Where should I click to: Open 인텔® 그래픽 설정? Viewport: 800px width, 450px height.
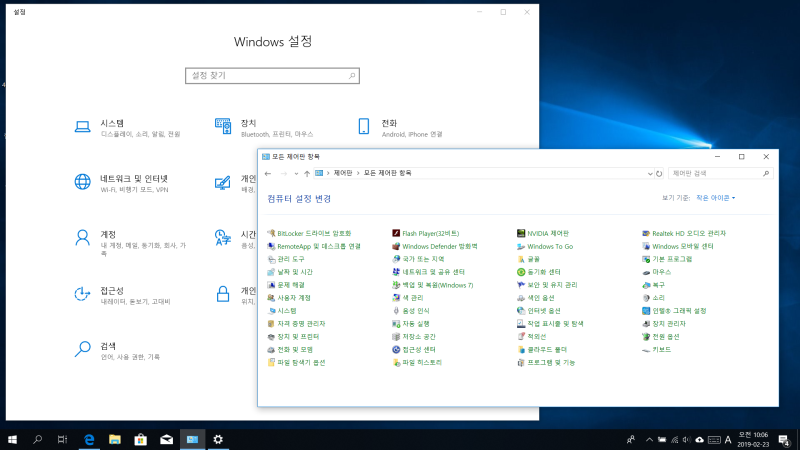(674, 311)
